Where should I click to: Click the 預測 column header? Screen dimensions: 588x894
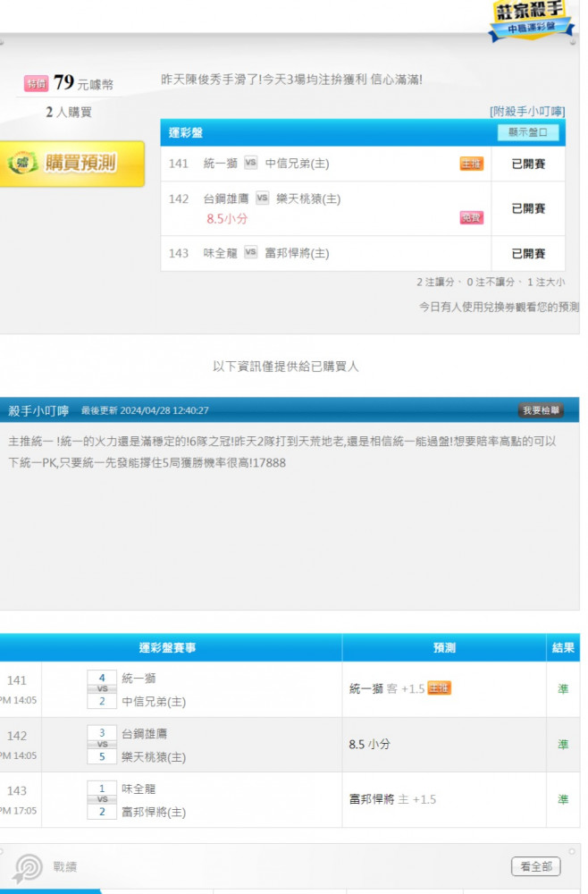pos(444,647)
